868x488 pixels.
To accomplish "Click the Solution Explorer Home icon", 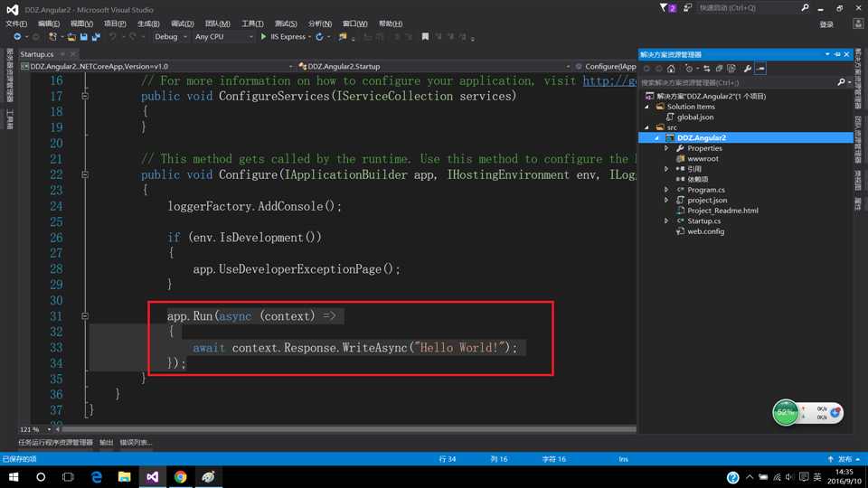I will (671, 69).
